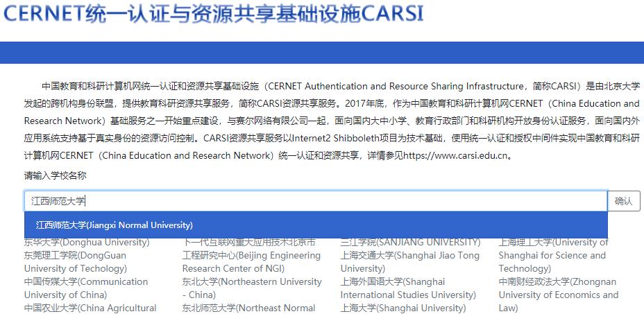Image resolution: width=644 pixels, height=314 pixels.
Task: Click the CERNET统一认证与资源共享基础设施CARSI title
Action: point(214,13)
